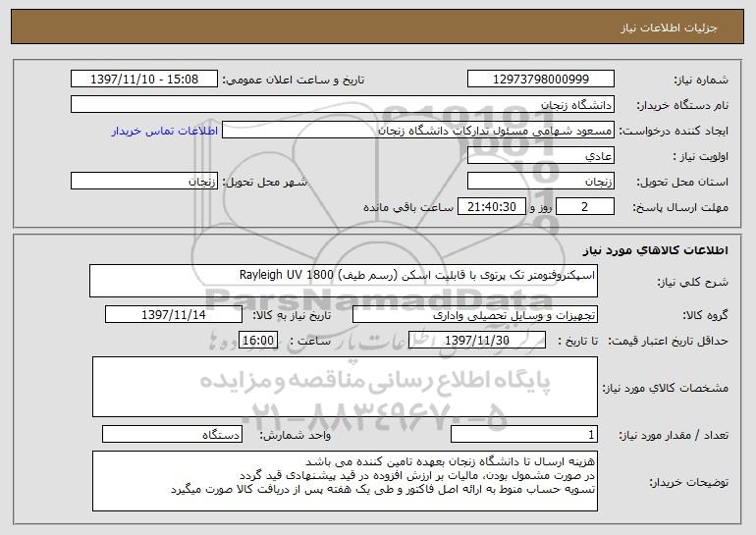
Task: Click the label تاریخ و ساعت اعلان عمومی
Action: pos(294,80)
